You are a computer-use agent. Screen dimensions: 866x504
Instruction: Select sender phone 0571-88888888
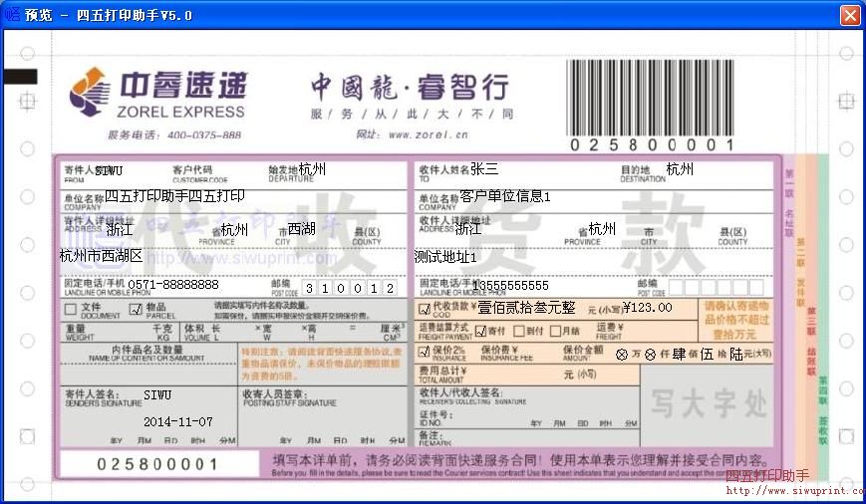point(172,284)
